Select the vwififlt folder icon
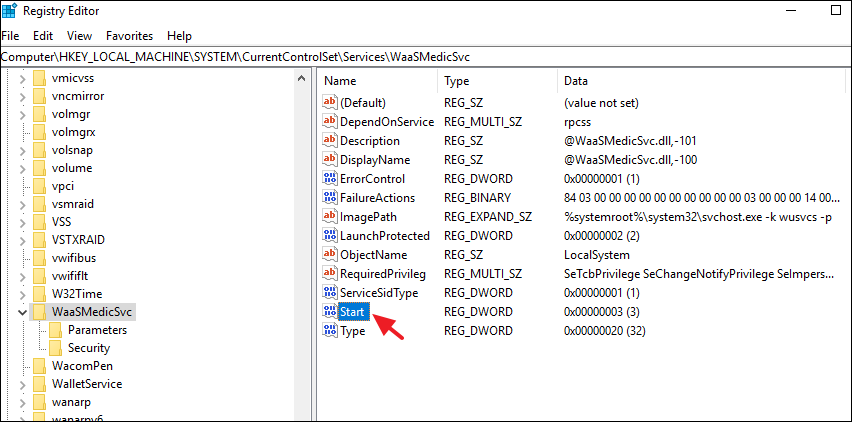This screenshot has width=852, height=422. 39,276
